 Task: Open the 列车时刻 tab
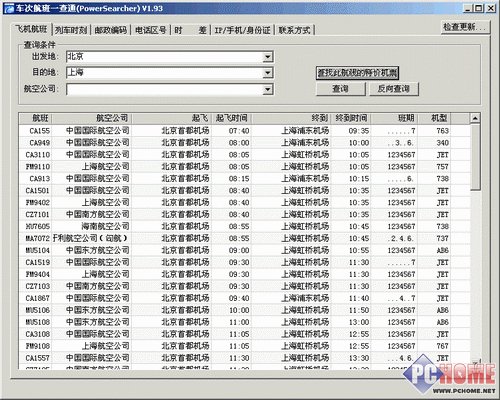coord(71,30)
